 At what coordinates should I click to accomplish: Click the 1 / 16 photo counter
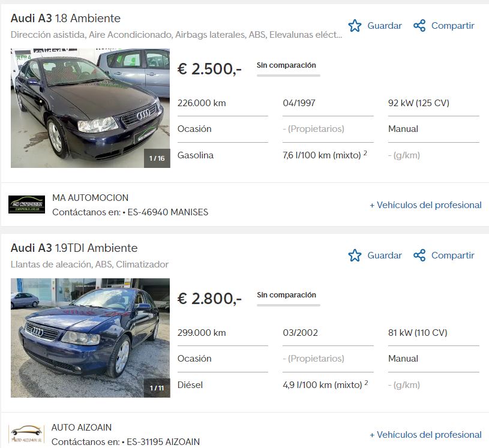pyautogui.click(x=157, y=158)
